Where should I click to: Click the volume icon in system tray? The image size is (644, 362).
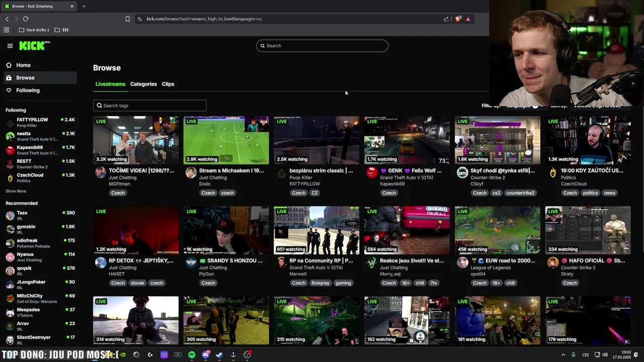(605, 354)
